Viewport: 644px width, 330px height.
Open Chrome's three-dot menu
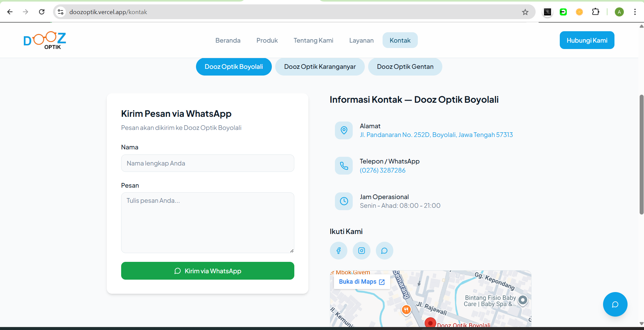tap(635, 12)
